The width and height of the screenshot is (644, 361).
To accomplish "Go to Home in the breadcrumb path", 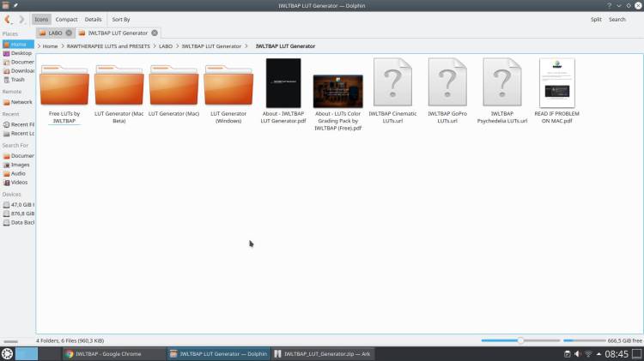I will coord(50,46).
